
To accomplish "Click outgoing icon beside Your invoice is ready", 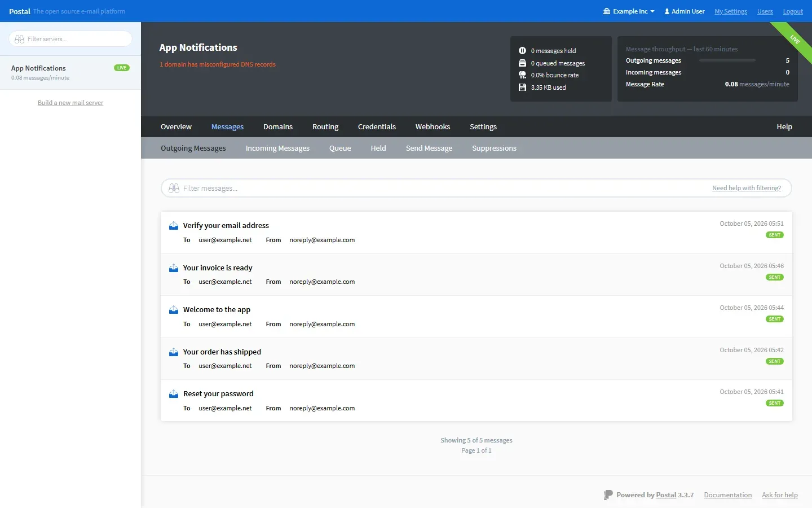I will tap(174, 268).
